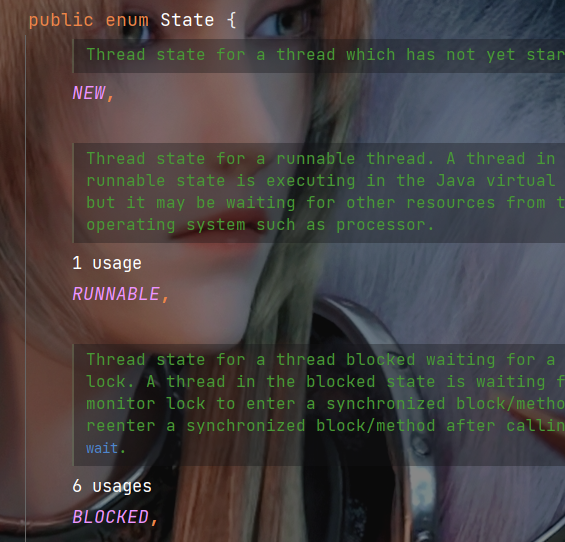Click the vertical indent guide line
The height and width of the screenshot is (542, 565).
[x=25, y=288]
